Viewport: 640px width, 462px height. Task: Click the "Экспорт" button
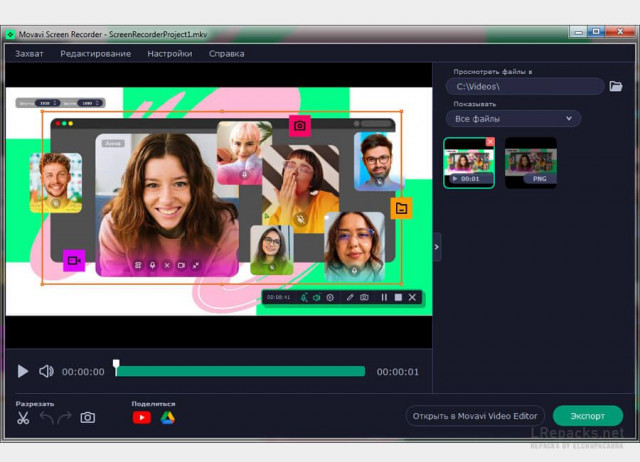tap(587, 415)
